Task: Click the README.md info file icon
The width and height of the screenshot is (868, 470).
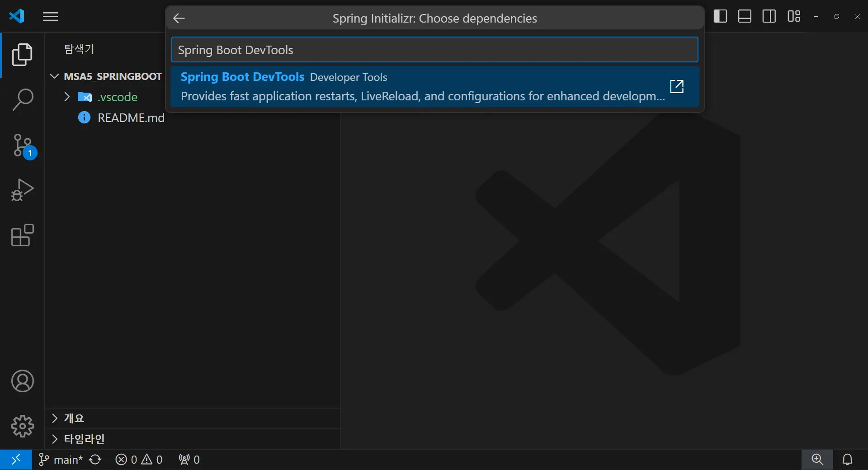Action: pyautogui.click(x=84, y=117)
